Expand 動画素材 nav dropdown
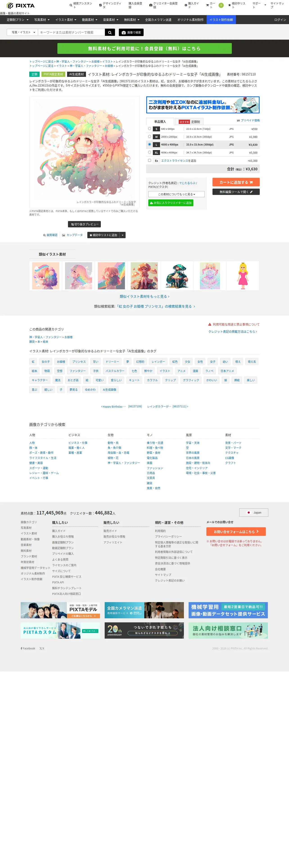This screenshot has height=868, width=289. coord(90,20)
